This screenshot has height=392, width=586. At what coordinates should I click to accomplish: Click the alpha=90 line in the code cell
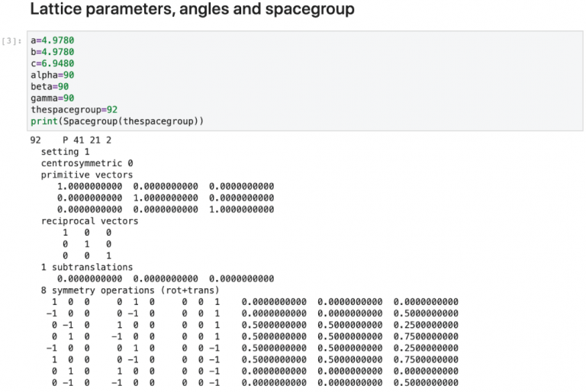53,75
